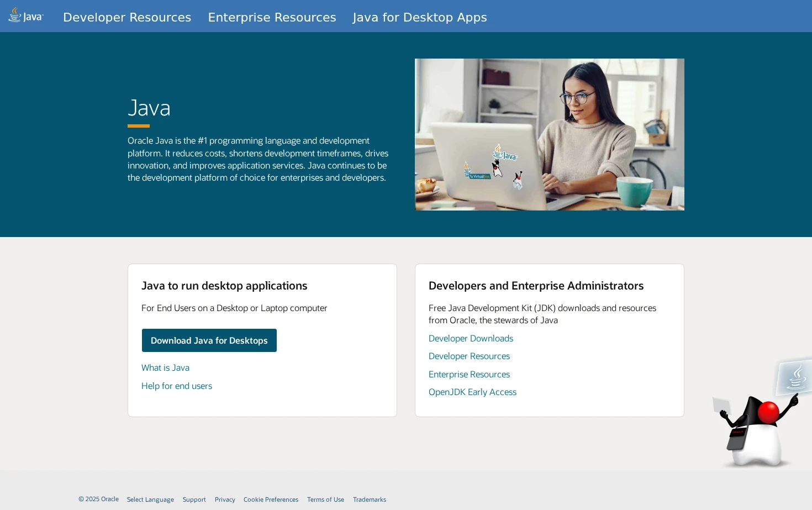
Task: Follow the Developer Resources link in the card
Action: tap(469, 356)
